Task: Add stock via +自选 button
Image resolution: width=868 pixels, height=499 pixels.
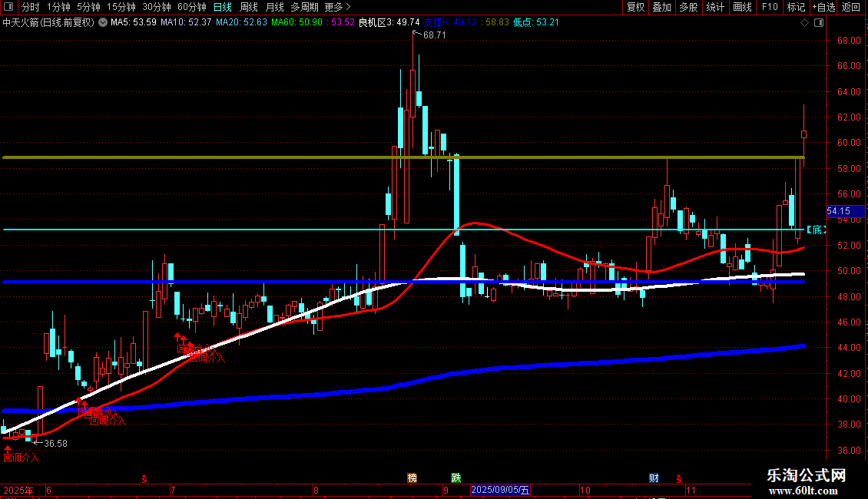Action: point(823,7)
